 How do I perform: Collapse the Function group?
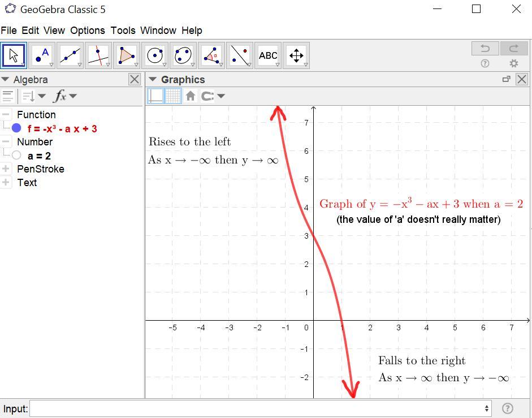6,114
